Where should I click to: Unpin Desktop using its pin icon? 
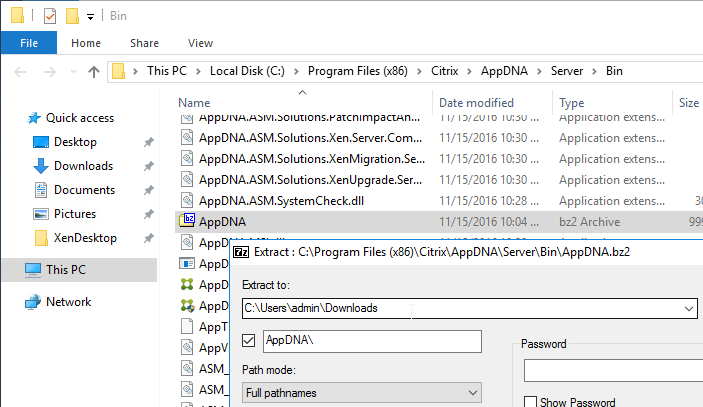coord(148,143)
